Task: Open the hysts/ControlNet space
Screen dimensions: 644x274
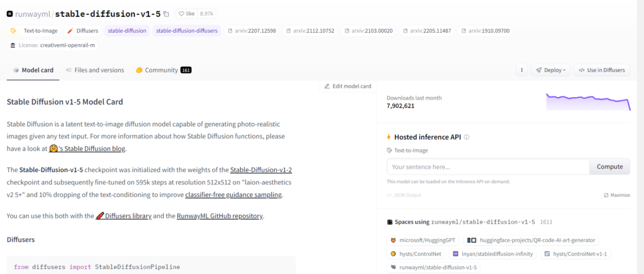Action: pos(416,254)
